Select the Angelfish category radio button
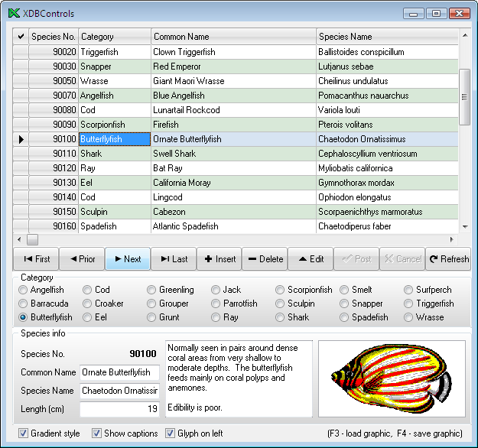Viewport: 478px width, 448px height. 24,291
